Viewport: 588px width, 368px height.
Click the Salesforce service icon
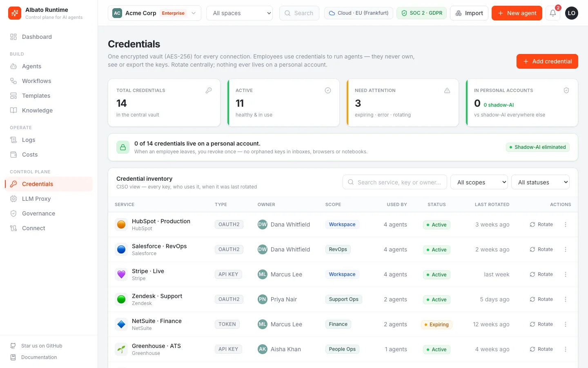tap(121, 249)
